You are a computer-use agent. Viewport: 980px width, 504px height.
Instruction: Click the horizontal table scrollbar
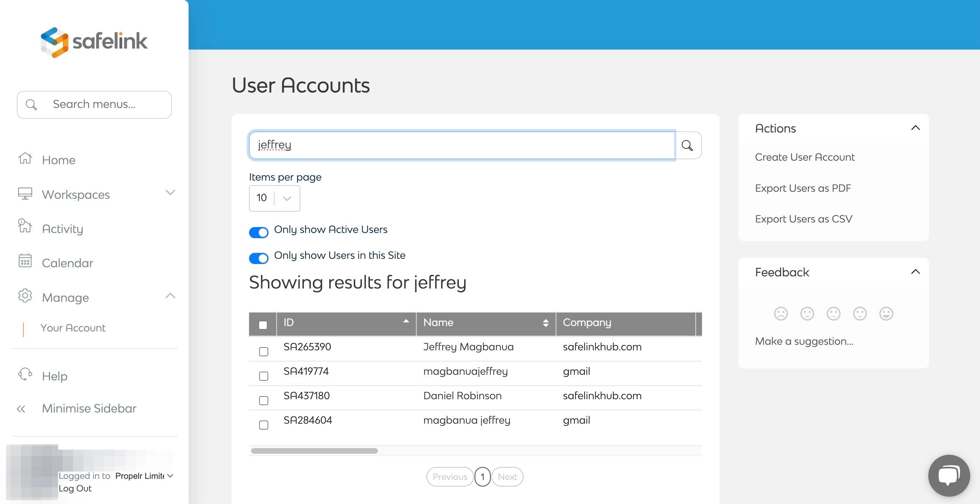[314, 451]
